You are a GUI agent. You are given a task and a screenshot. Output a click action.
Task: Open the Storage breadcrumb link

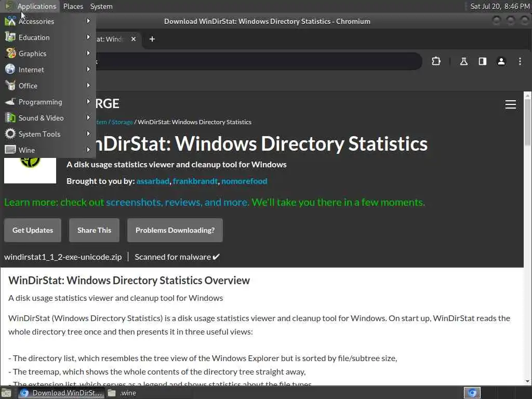pos(122,122)
